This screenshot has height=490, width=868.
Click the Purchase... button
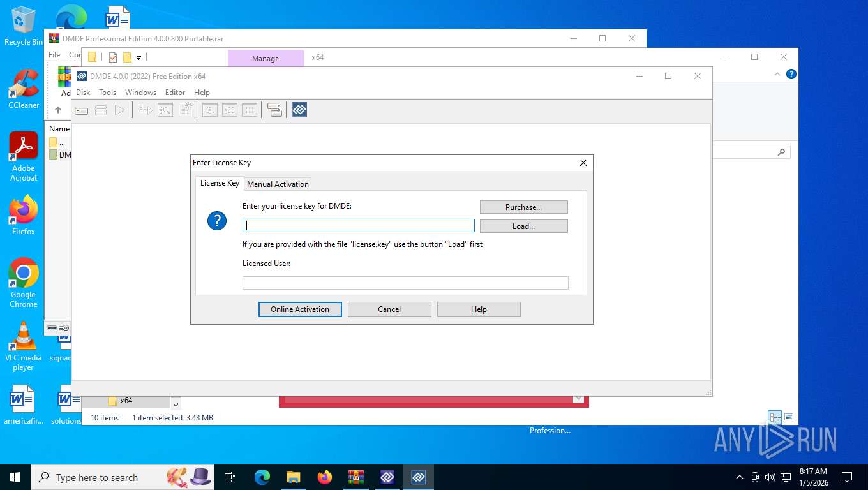click(x=523, y=207)
